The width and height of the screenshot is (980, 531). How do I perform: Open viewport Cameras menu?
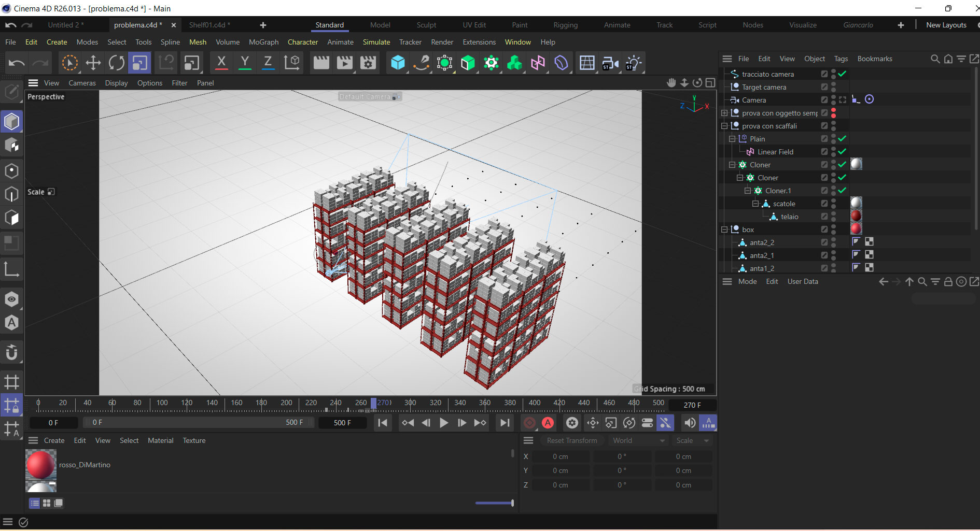point(82,83)
